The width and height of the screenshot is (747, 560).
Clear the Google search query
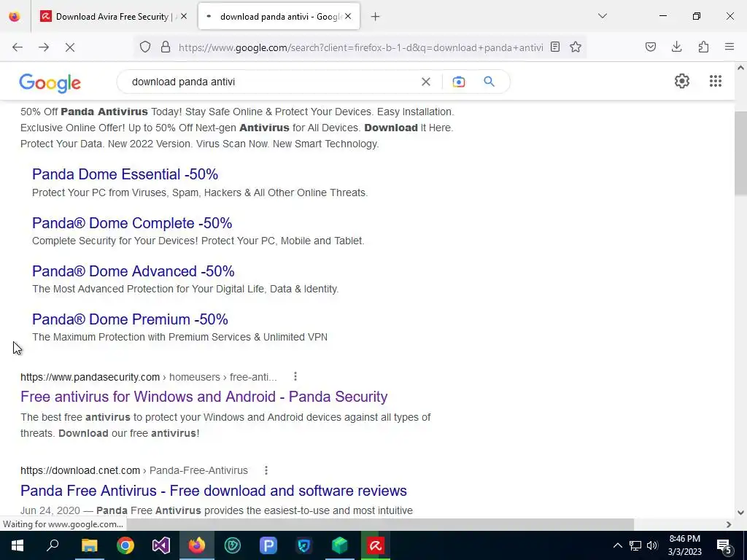coord(426,82)
